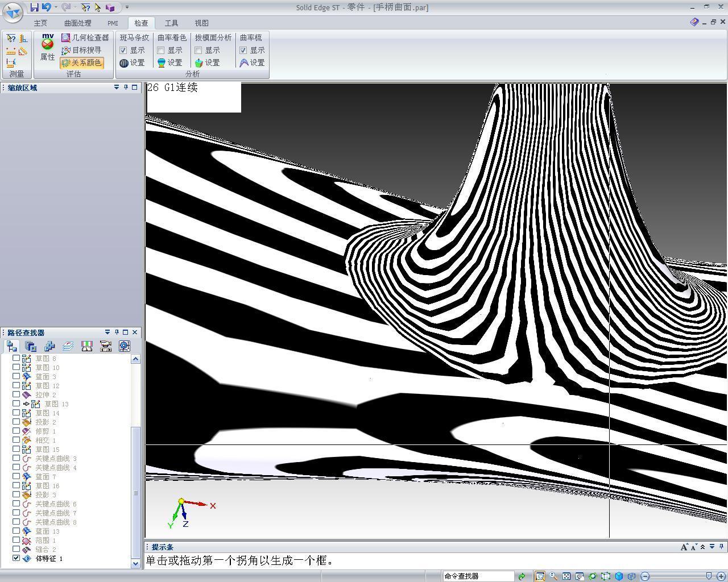
Task: Check the 投影 2 feature checkbox
Action: point(16,422)
